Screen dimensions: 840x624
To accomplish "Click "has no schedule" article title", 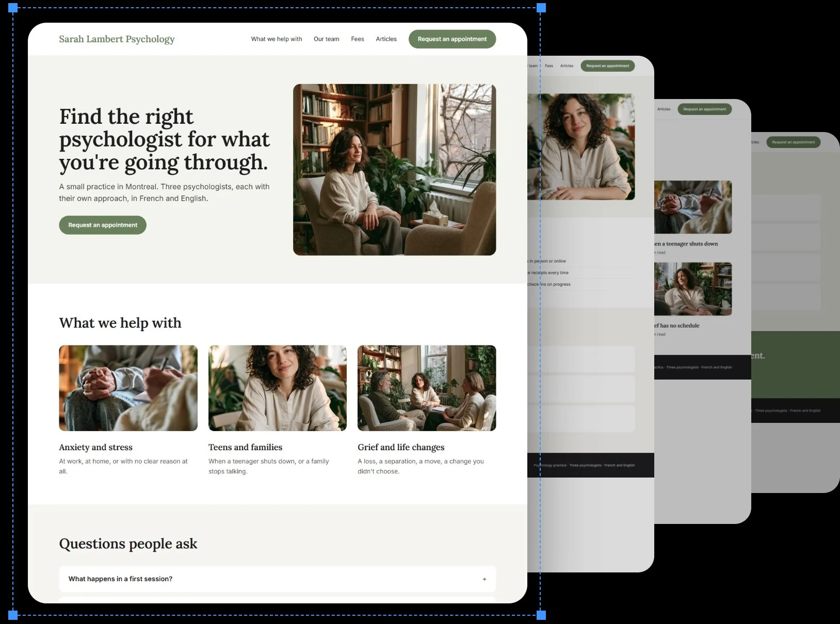I will pos(677,326).
